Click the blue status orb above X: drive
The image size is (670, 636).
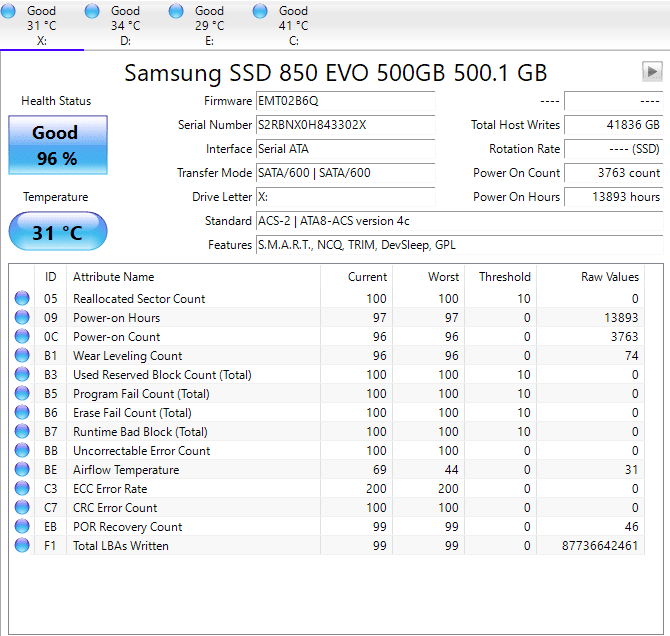[x=8, y=11]
